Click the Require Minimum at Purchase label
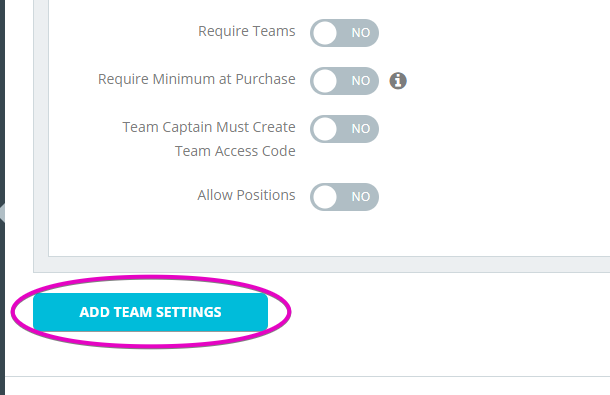This screenshot has width=610, height=395. 196,79
